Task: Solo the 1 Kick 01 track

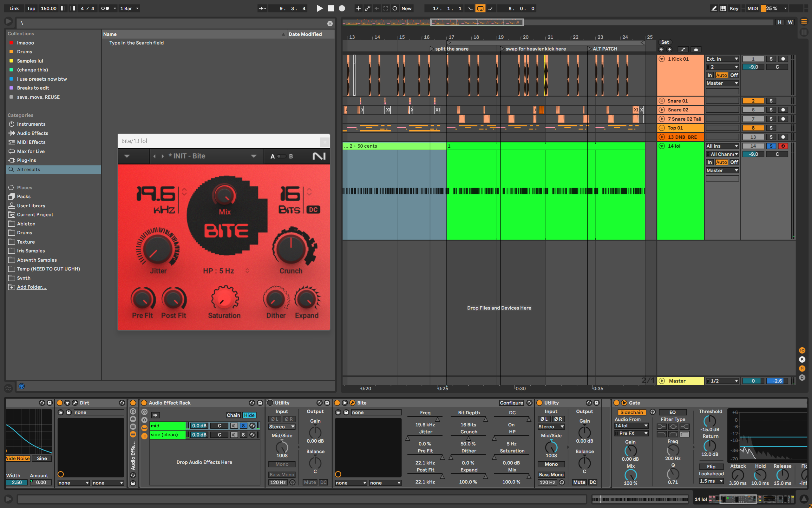Action: [771, 59]
